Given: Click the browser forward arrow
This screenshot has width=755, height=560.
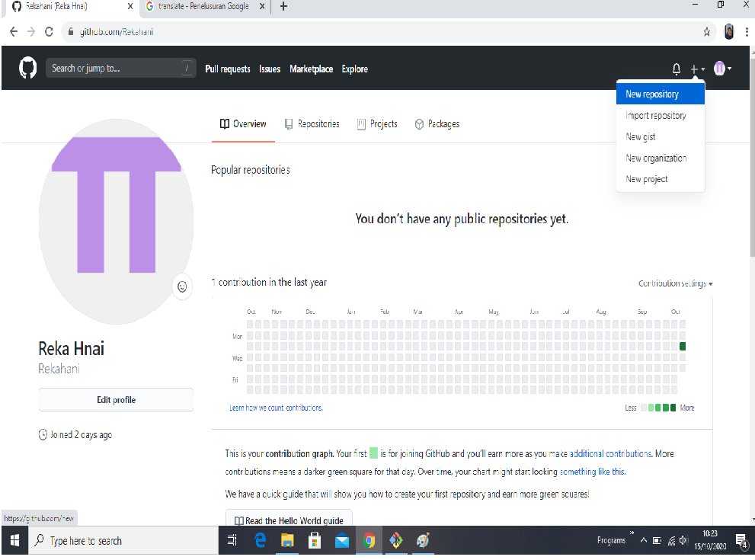Looking at the screenshot, I should coord(31,32).
